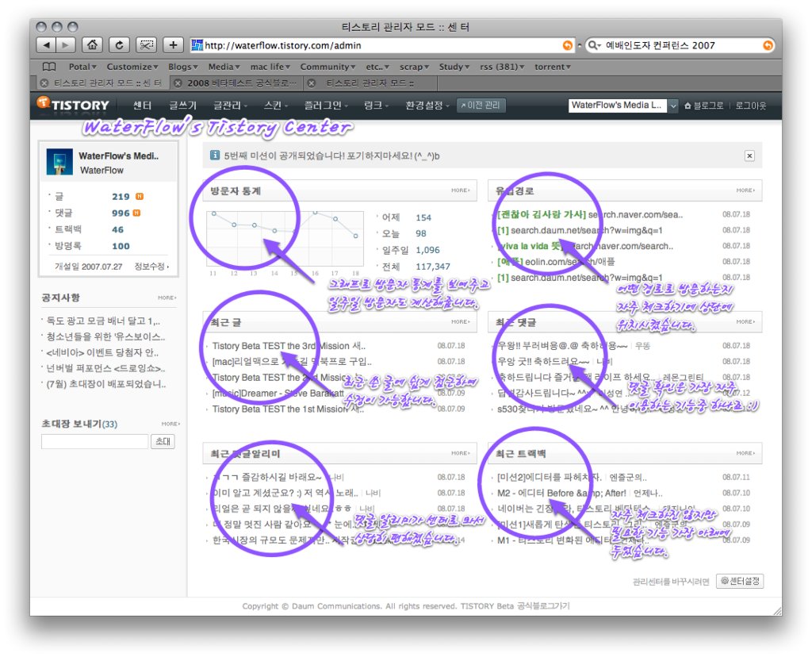
Task: Open the 링크 menu
Action: (376, 106)
